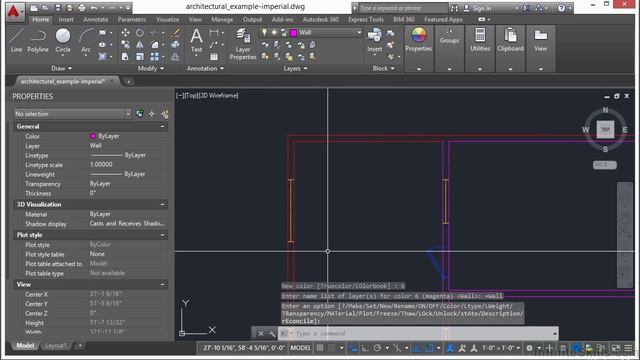Switch to the Manage ribbon tab
This screenshot has width=640, height=360.
point(222,19)
